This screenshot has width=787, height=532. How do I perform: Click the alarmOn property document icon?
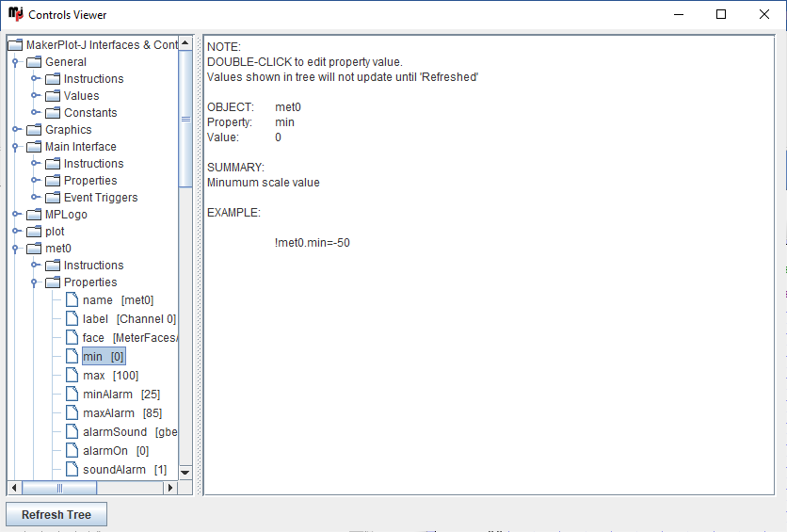pyautogui.click(x=72, y=451)
